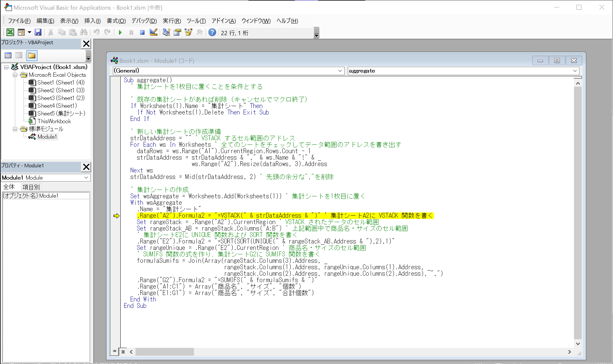Open the 表示(V) menu
The height and width of the screenshot is (364, 613).
click(69, 21)
